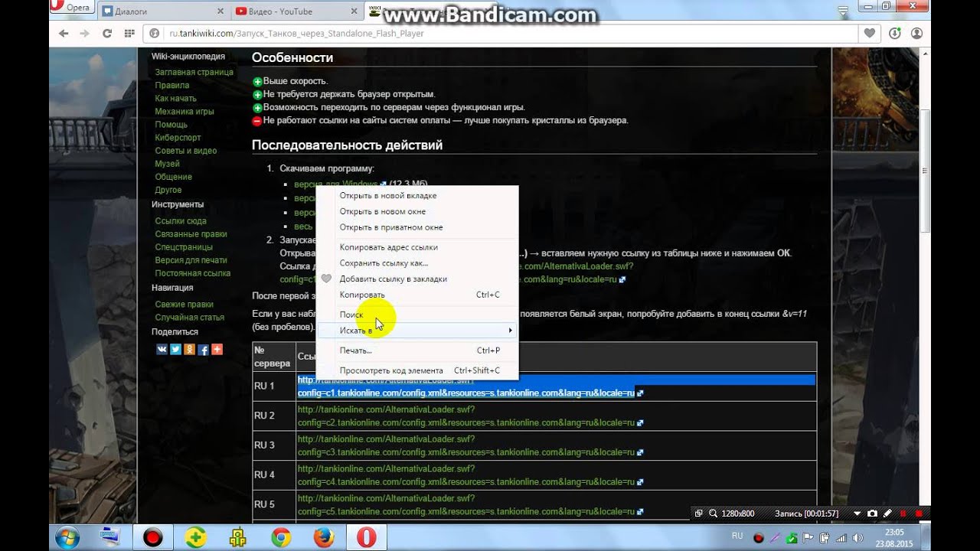This screenshot has width=980, height=551.
Task: Stop Bandicam recording with red square icon
Action: (x=919, y=514)
